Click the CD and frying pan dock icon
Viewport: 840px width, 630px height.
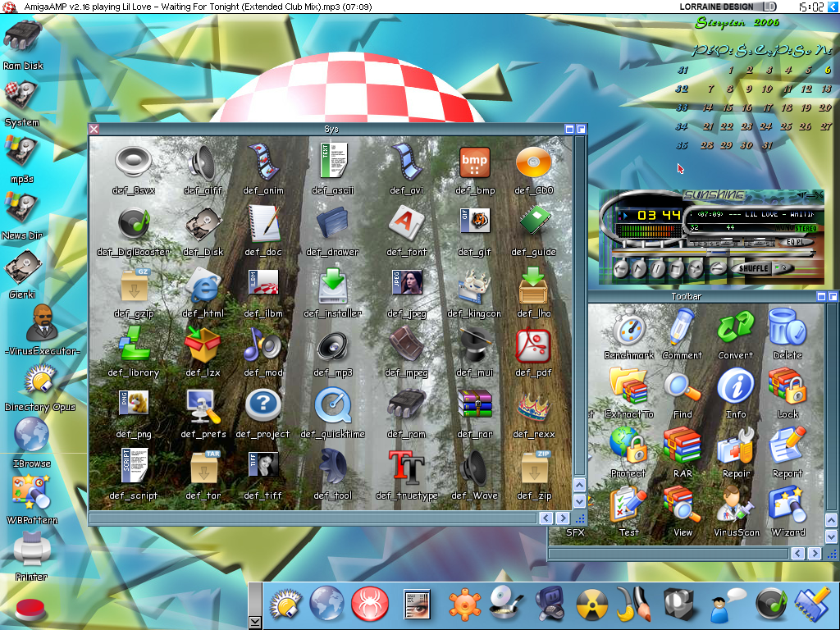point(506,604)
